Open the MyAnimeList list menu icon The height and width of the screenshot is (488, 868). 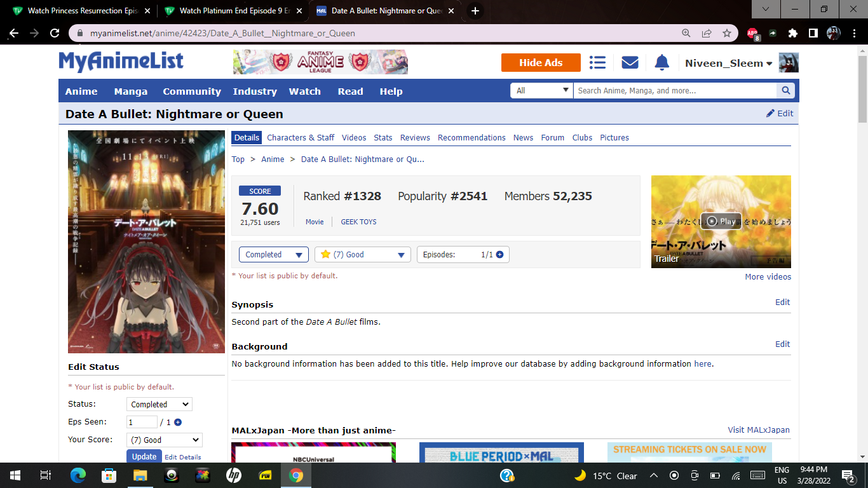click(x=597, y=62)
